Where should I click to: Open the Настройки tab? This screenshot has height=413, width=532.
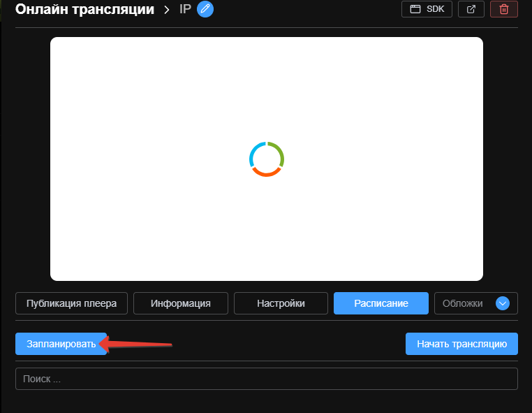tap(281, 303)
